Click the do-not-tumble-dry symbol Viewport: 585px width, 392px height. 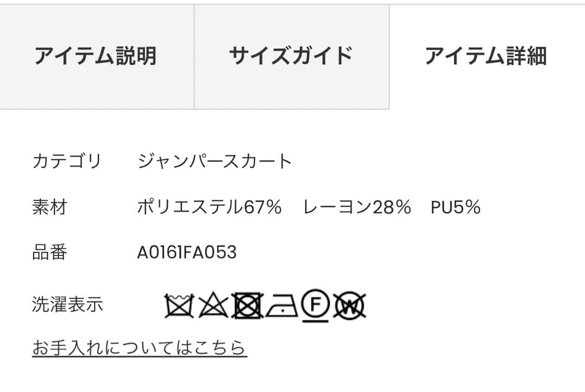pyautogui.click(x=248, y=305)
